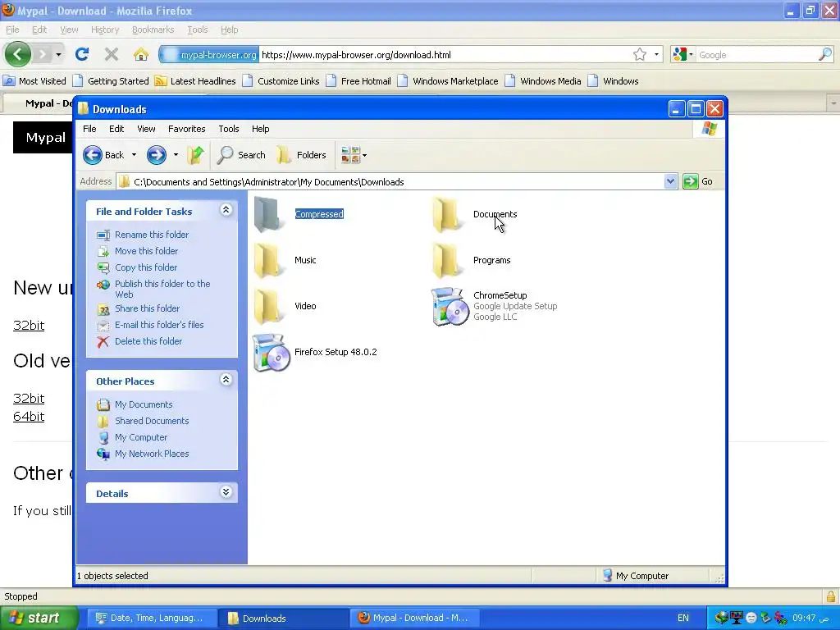This screenshot has width=840, height=630.
Task: Open the Back button history dropdown
Action: (134, 155)
